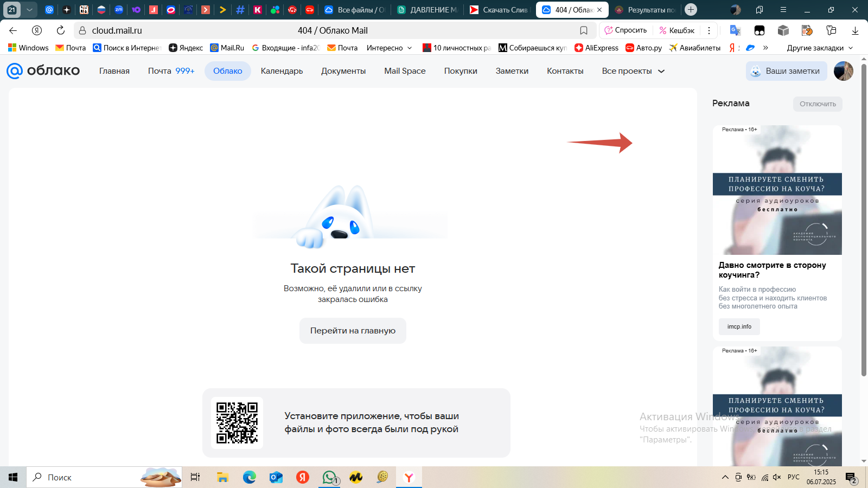The height and width of the screenshot is (488, 868).
Task: Click the Перейти на главную button
Action: [353, 331]
